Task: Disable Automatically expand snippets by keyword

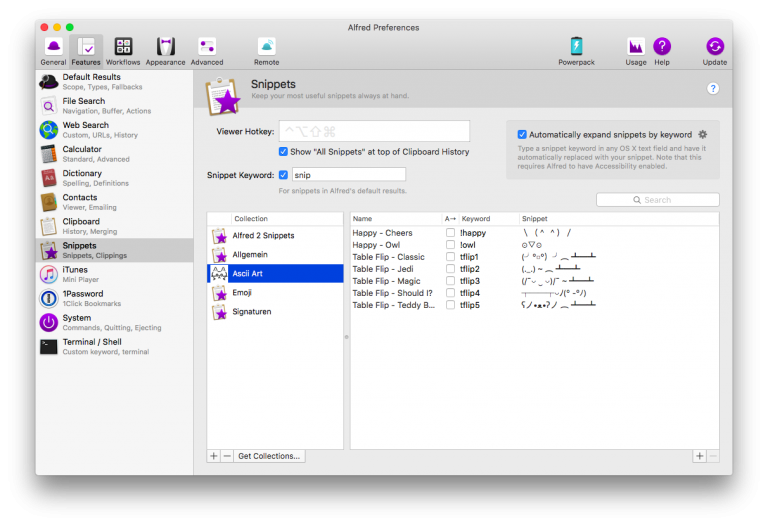Action: pos(522,134)
